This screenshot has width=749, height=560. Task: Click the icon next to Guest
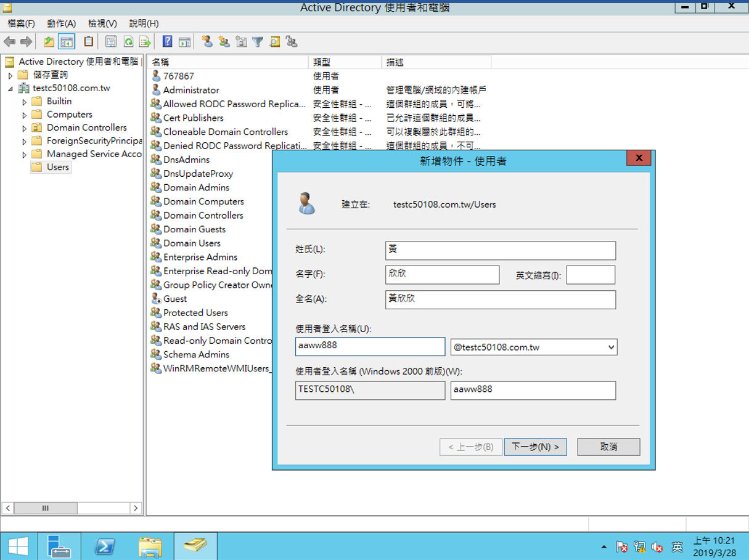pos(156,298)
